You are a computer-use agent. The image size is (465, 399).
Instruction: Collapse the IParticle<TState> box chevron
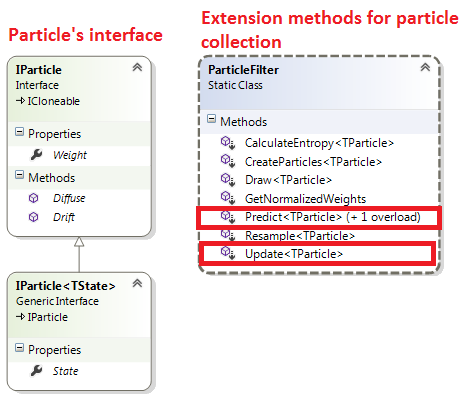pos(137,283)
